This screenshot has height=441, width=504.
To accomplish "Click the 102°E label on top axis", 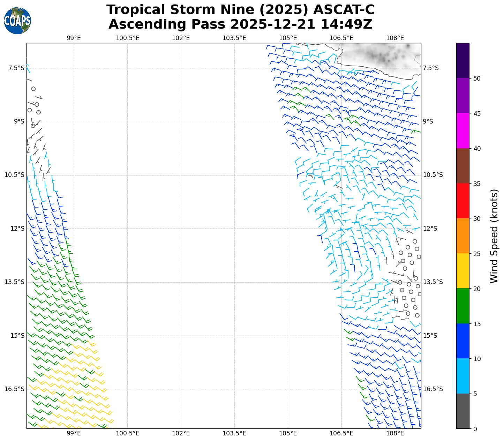I will click(181, 38).
